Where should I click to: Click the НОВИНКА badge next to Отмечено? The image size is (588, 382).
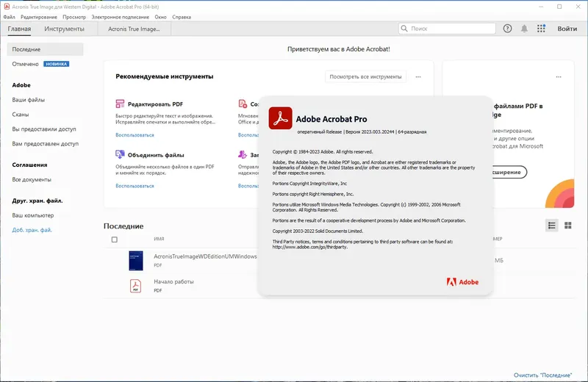click(x=57, y=64)
